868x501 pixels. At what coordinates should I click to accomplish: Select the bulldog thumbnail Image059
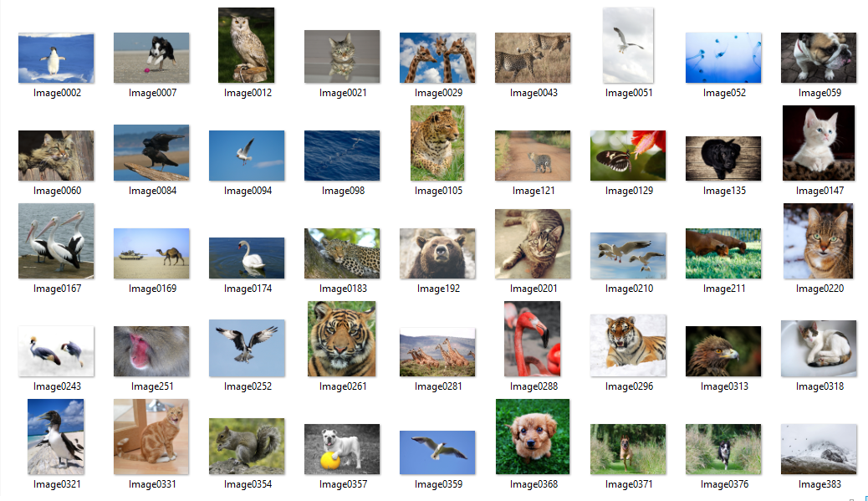pyautogui.click(x=819, y=58)
